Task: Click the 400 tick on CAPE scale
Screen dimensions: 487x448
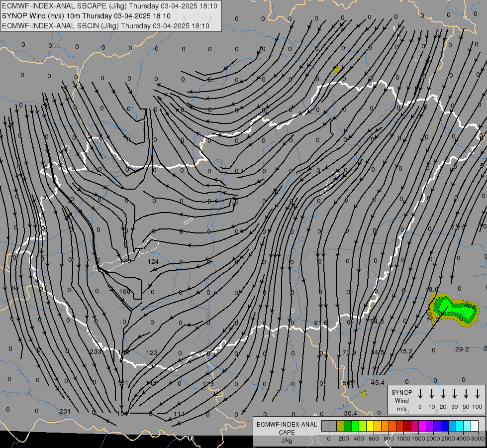Action: point(359,439)
